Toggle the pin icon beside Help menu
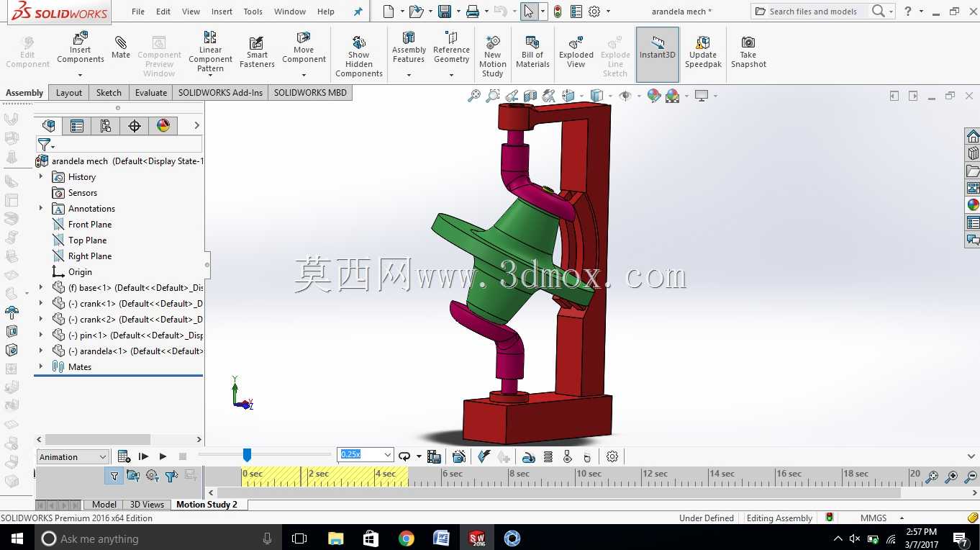 [x=358, y=12]
